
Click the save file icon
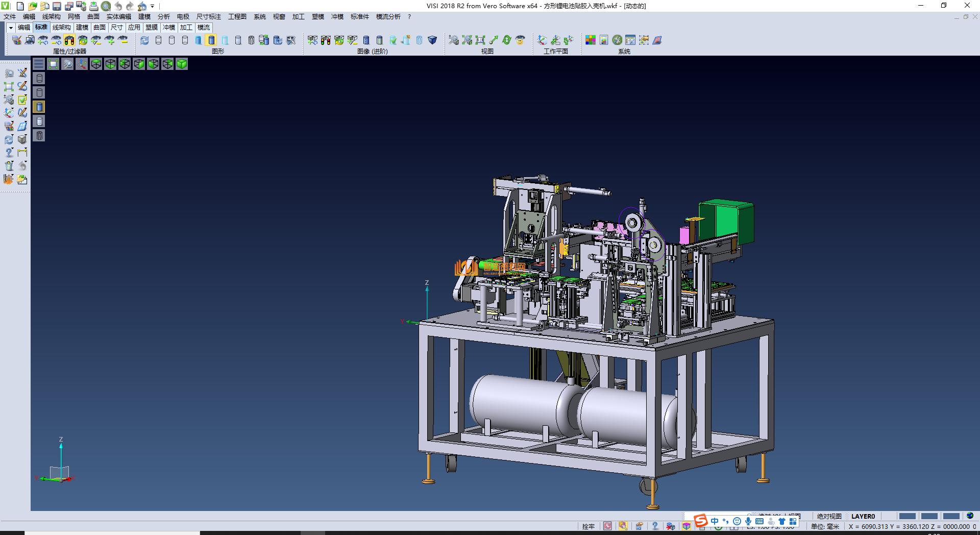coord(57,6)
